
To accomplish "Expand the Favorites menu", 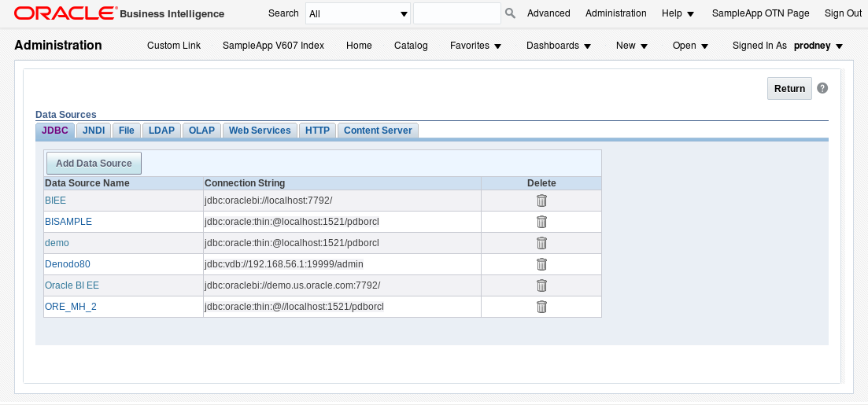I will (x=475, y=46).
